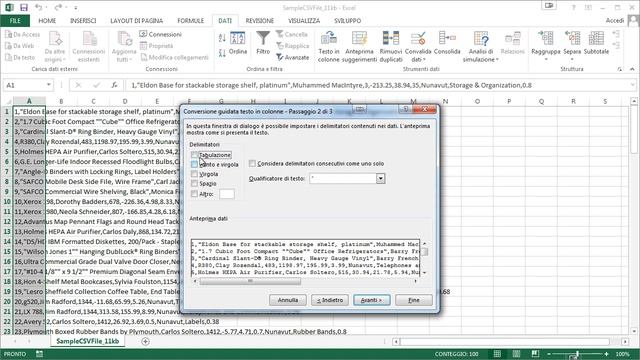Switch to the REVISIONE ribbon tab

[x=260, y=21]
